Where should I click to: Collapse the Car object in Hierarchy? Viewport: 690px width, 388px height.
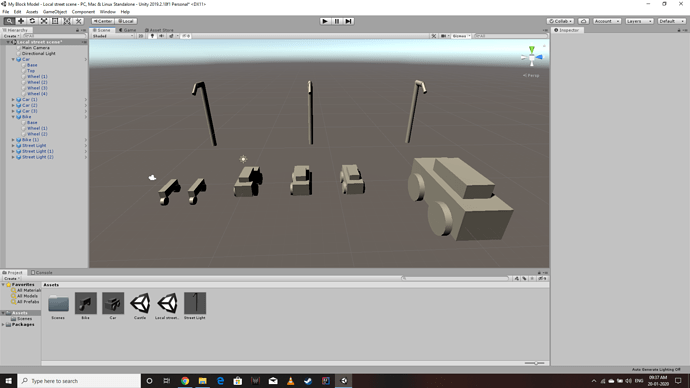13,59
